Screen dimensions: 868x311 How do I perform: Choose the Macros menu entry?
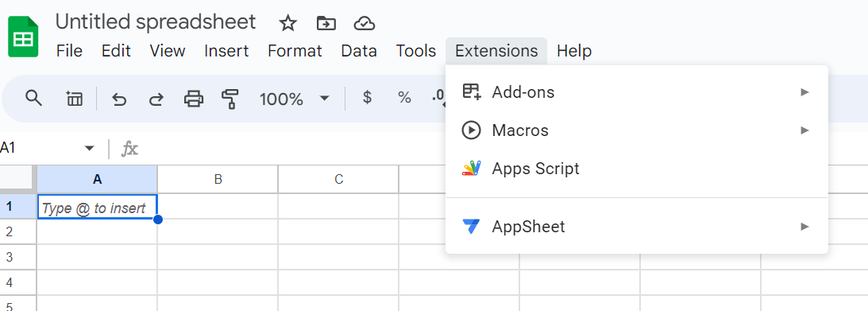coord(637,130)
